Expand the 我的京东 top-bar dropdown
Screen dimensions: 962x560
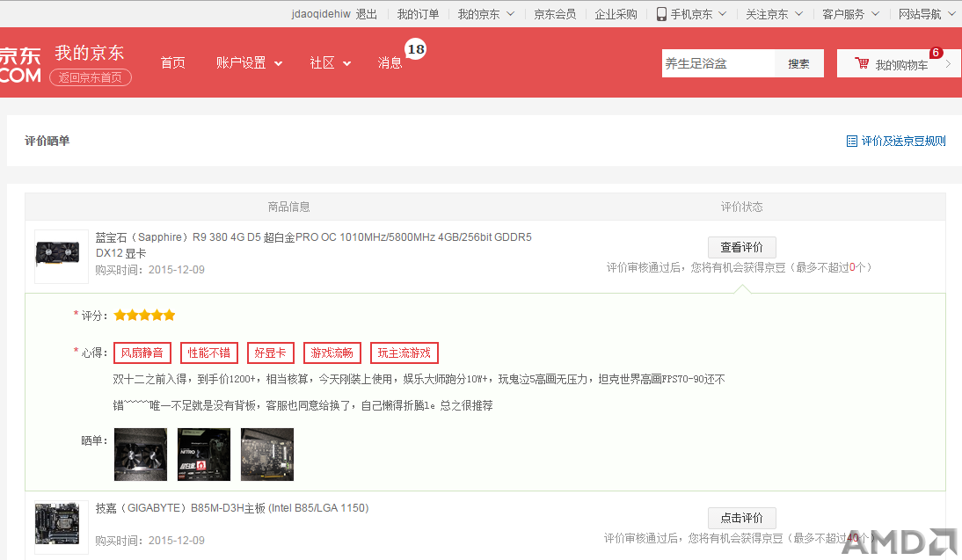[510, 13]
